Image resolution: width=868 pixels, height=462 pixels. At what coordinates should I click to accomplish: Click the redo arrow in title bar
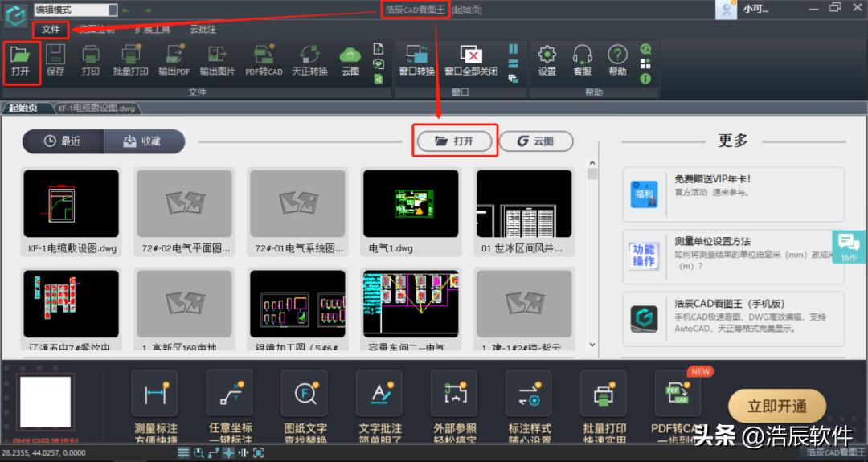[148, 10]
